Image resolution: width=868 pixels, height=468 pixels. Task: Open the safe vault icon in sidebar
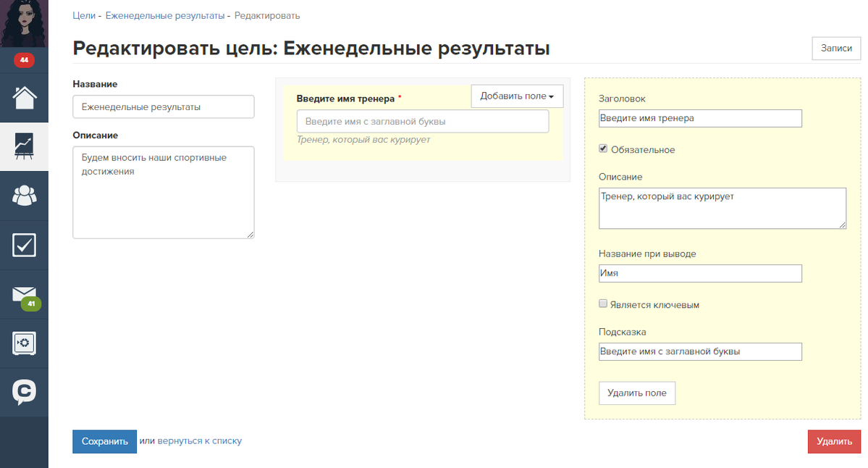tap(24, 343)
